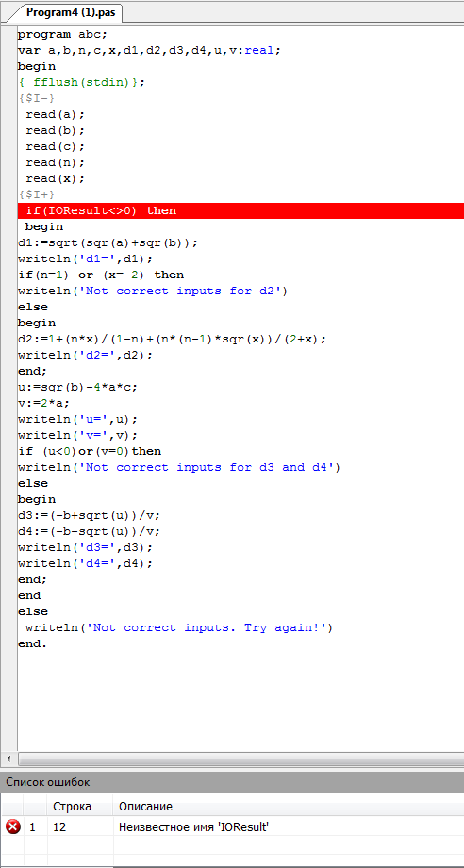
Task: Click the final end. line of the code
Action: point(33,643)
